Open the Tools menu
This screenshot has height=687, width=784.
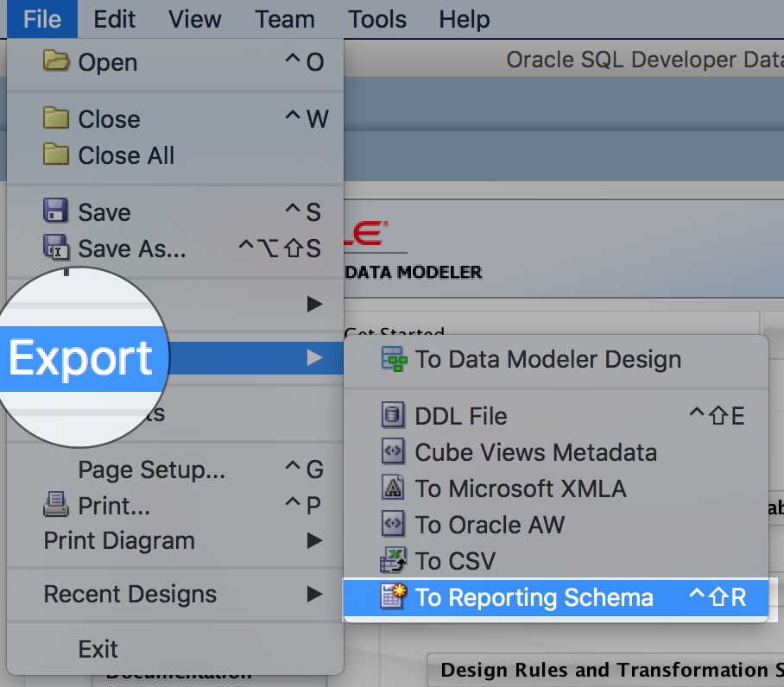coord(376,19)
